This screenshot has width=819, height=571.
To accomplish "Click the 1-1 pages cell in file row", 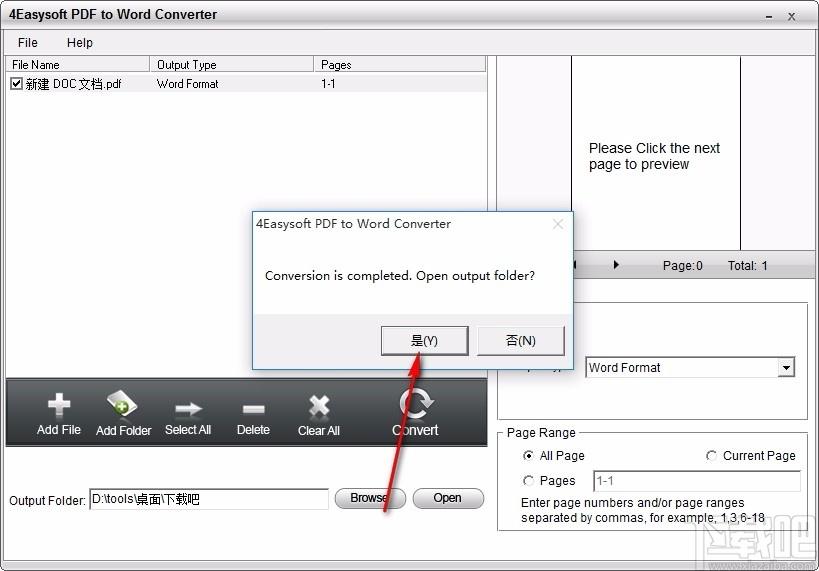I will 328,84.
